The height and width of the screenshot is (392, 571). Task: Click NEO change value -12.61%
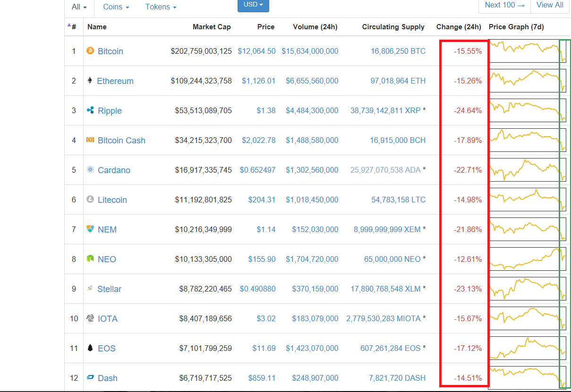pos(468,259)
